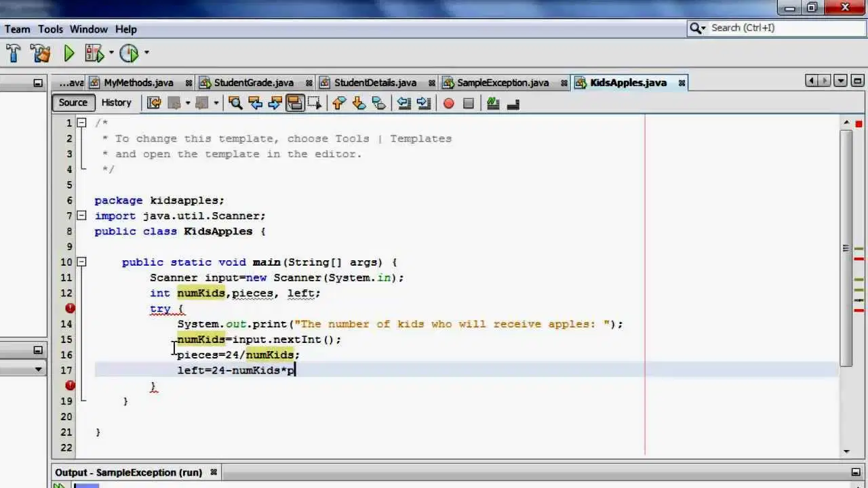Switch to MyMethods.java tab
Screen dimensions: 868x488
[x=138, y=83]
